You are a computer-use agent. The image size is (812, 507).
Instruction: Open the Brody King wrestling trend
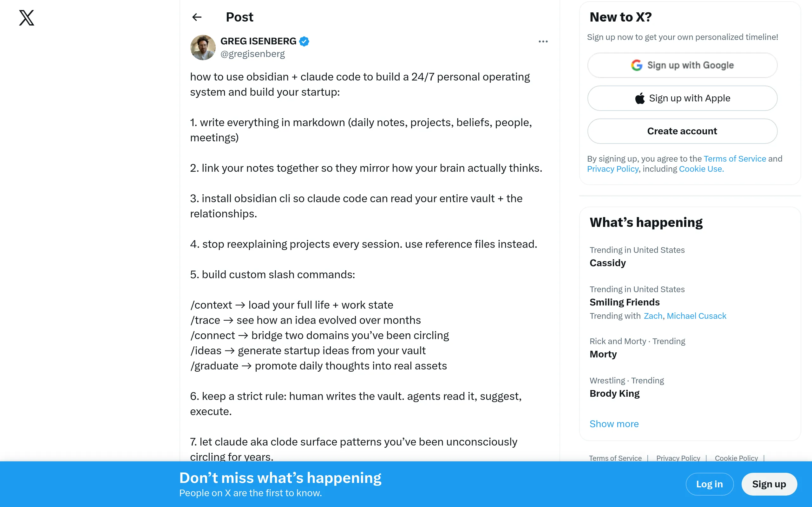click(614, 393)
